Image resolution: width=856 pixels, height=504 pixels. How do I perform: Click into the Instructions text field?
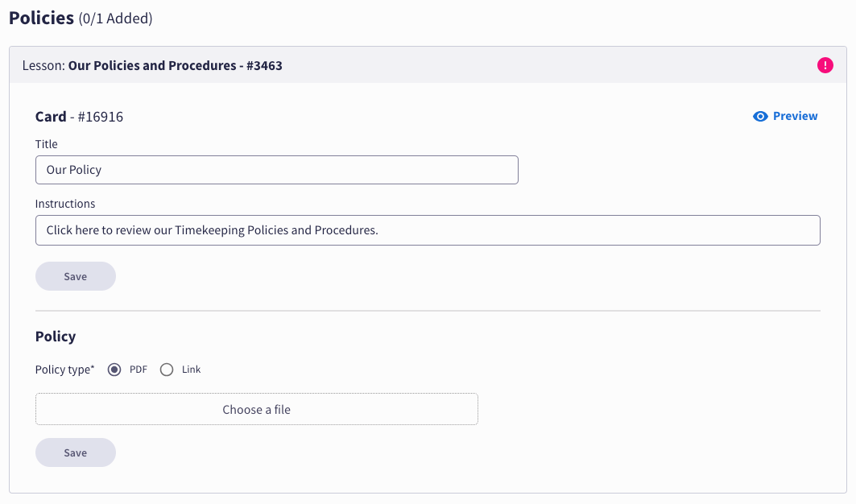[428, 230]
